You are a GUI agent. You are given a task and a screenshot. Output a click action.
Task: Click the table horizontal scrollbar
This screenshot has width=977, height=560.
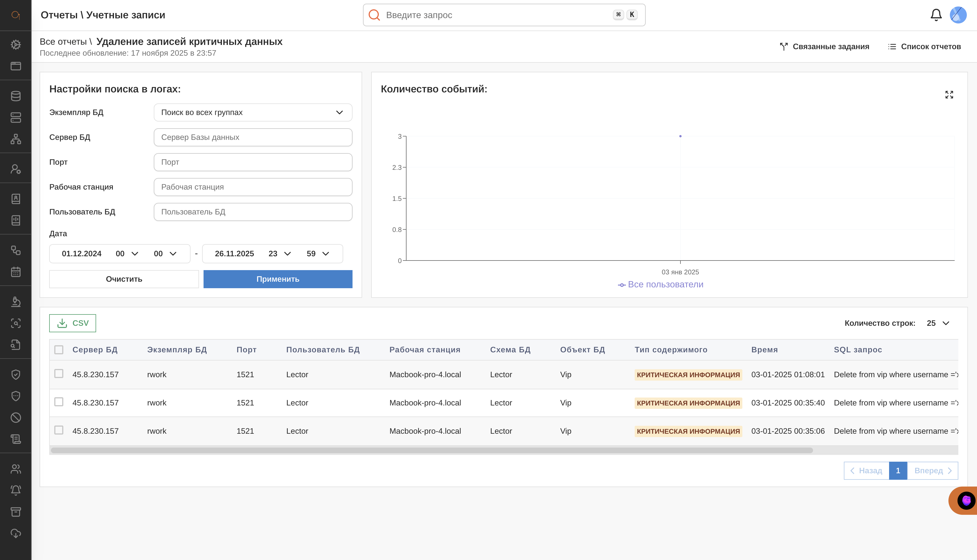pos(432,450)
